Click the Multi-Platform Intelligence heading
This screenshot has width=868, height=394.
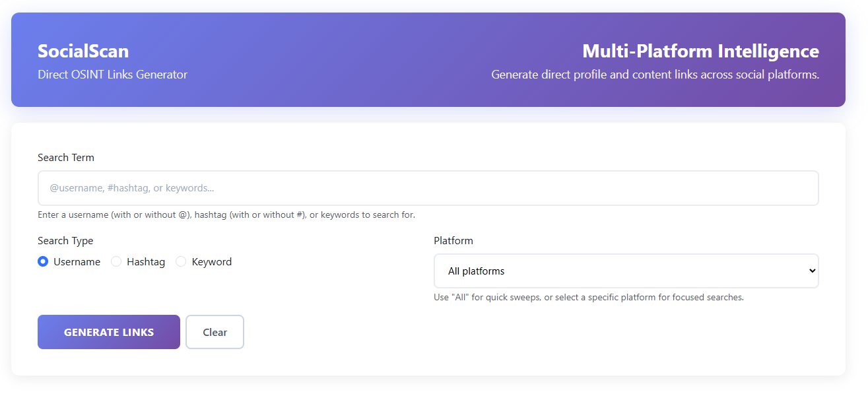click(x=701, y=51)
